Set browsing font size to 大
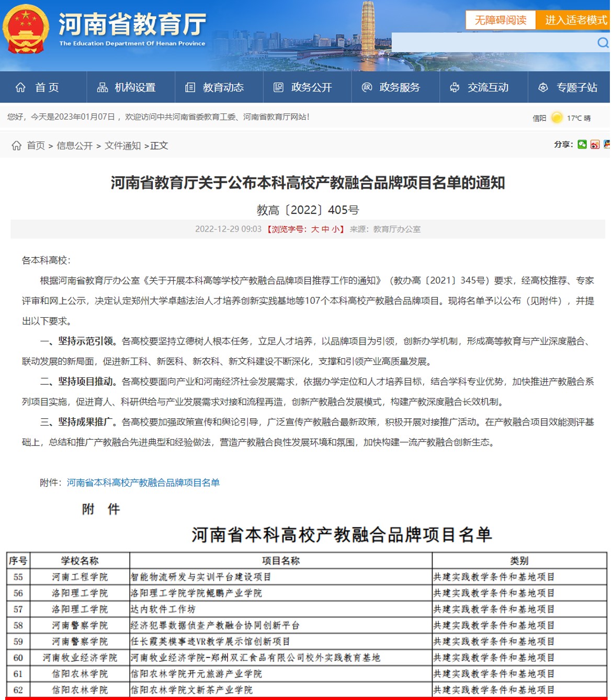The height and width of the screenshot is (700, 612). (315, 229)
